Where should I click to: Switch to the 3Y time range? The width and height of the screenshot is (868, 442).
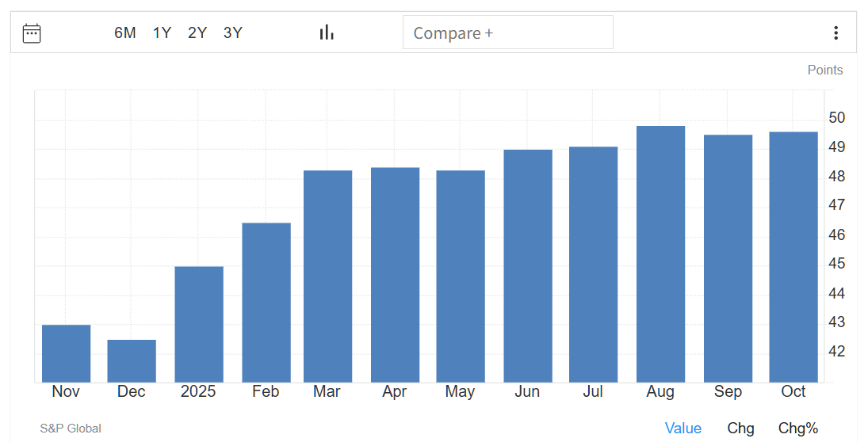coord(233,32)
